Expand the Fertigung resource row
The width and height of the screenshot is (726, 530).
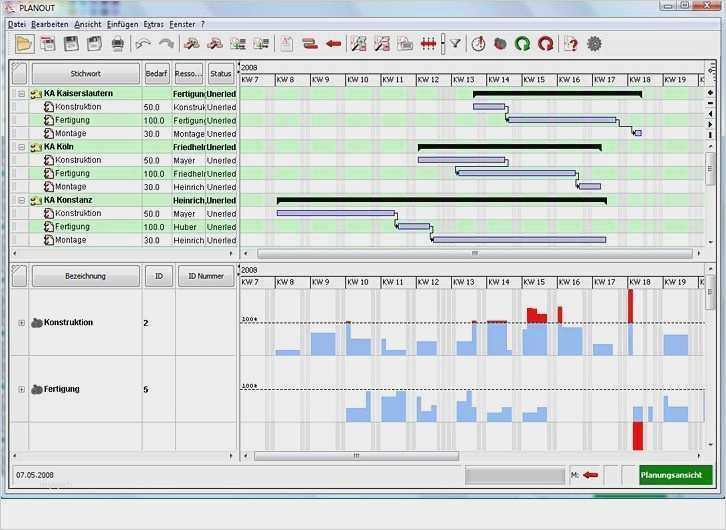21,389
